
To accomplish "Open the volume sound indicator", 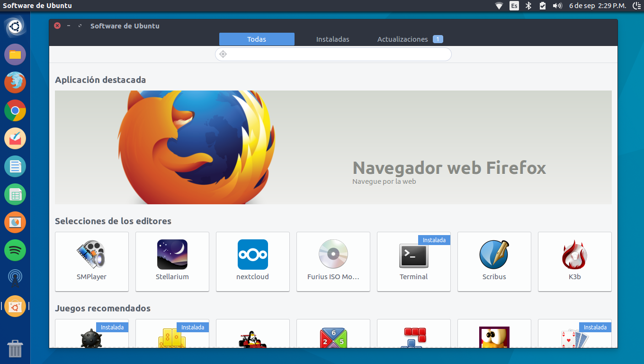I will [x=557, y=6].
